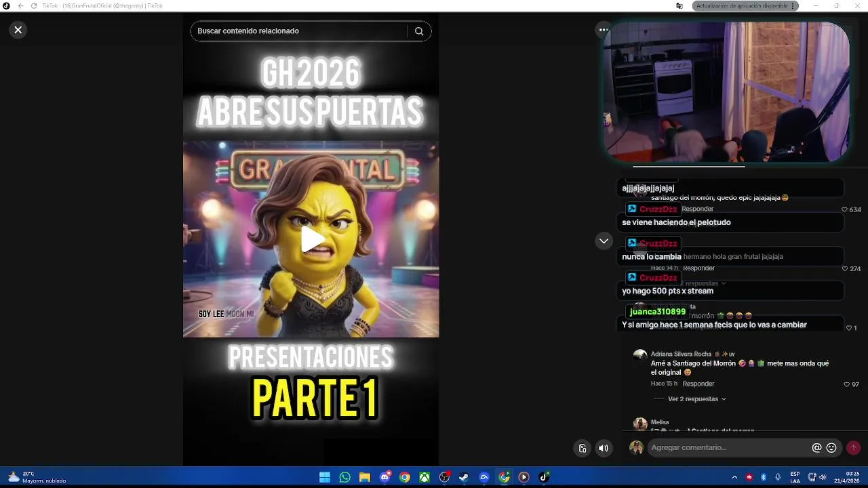Open Adriana Silvera Rocha's profile avatar
Screen dimensions: 868x488
click(640, 357)
